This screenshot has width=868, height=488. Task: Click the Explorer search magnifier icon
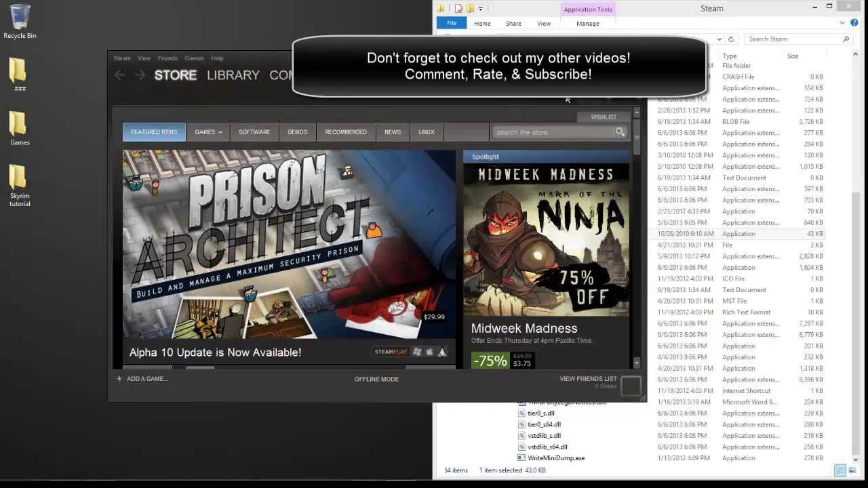(x=846, y=39)
